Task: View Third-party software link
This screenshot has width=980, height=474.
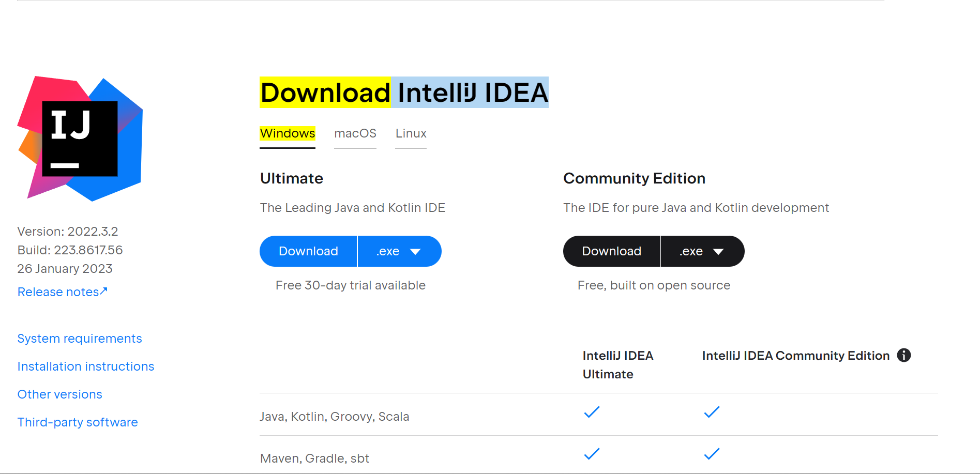Action: point(78,422)
